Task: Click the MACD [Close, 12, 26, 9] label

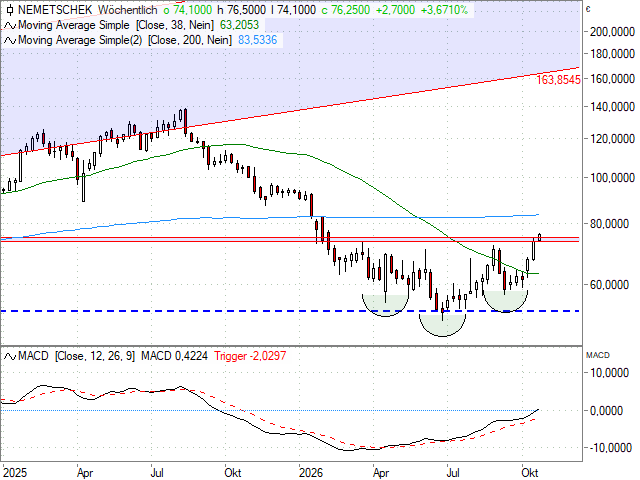Action: coord(76,356)
